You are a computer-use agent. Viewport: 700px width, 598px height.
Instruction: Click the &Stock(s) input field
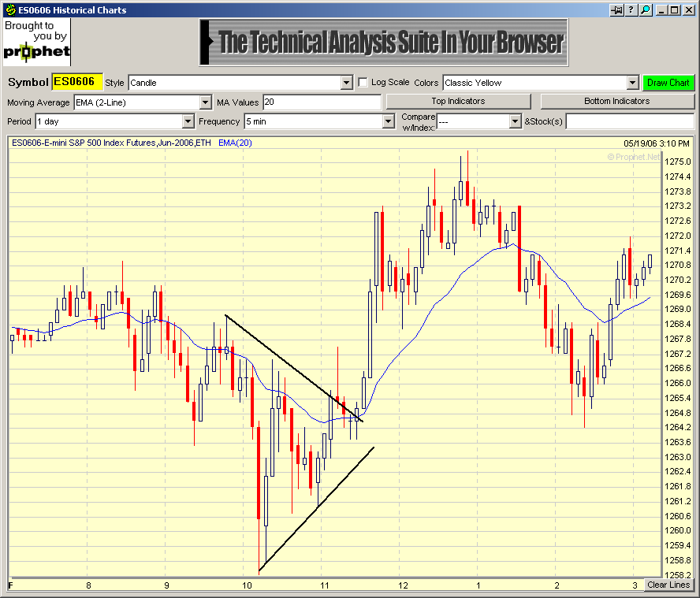point(630,121)
